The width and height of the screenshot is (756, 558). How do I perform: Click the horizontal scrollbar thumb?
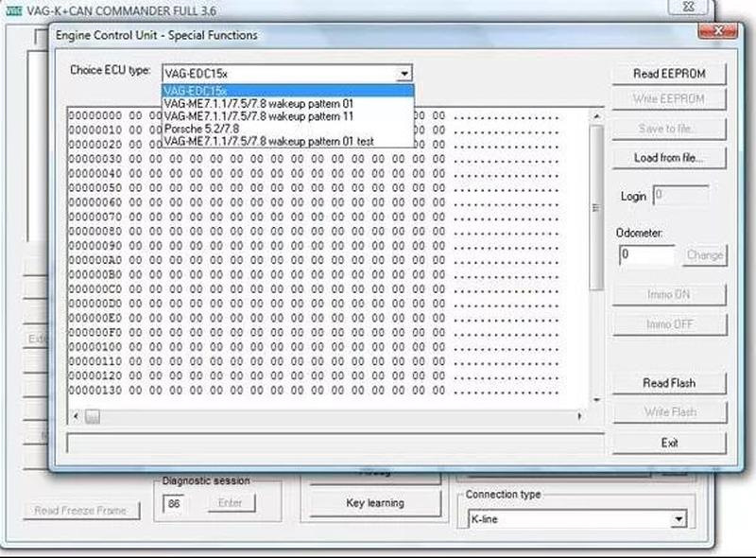coord(93,416)
